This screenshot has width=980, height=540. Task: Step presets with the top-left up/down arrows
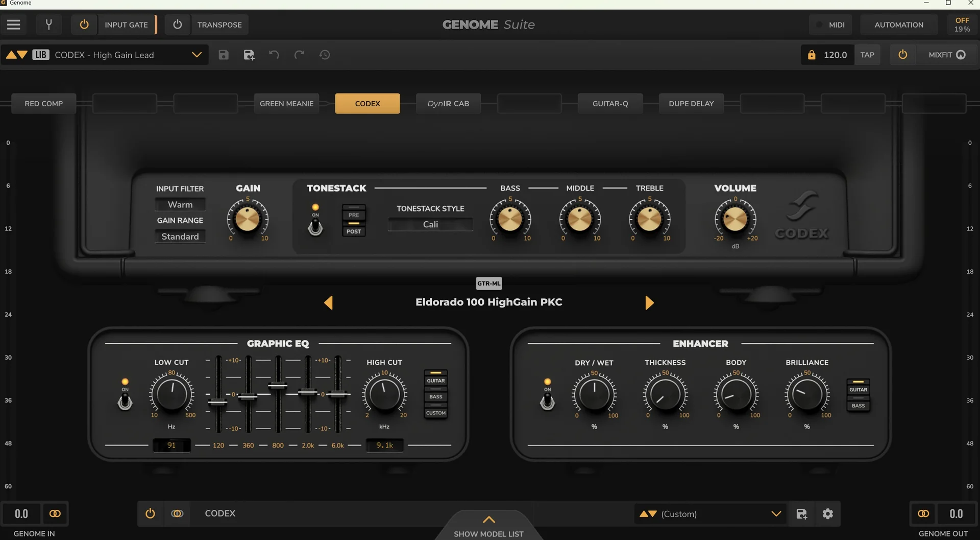(x=17, y=55)
